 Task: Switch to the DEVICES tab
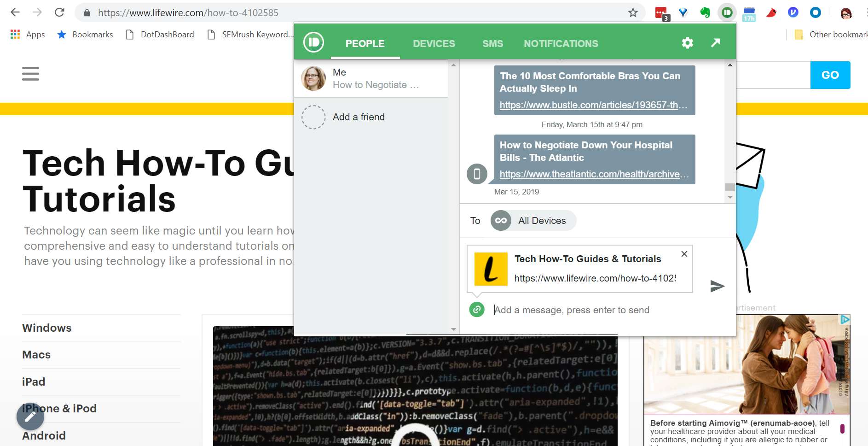tap(434, 44)
